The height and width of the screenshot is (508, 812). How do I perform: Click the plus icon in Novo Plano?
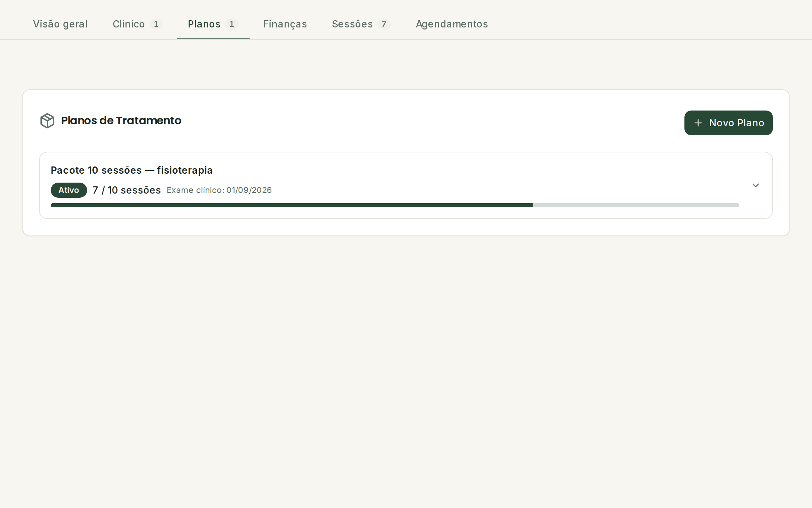pos(698,123)
